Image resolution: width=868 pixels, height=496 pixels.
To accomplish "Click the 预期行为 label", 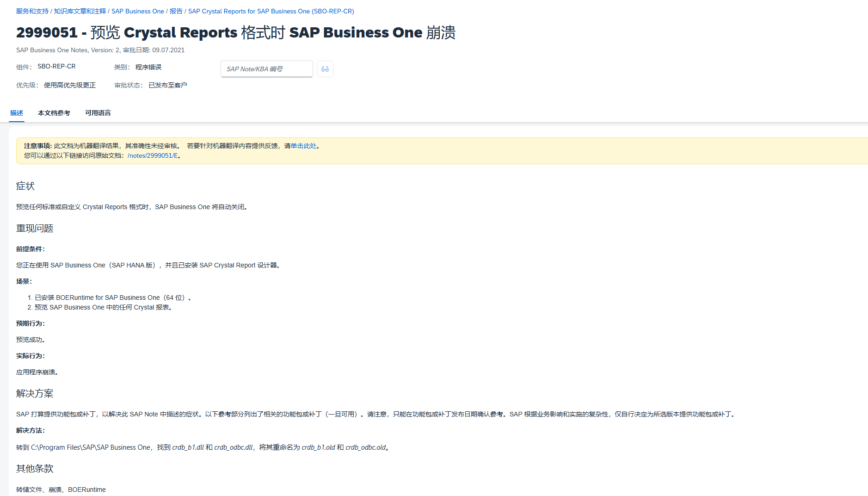I will pyautogui.click(x=31, y=323).
